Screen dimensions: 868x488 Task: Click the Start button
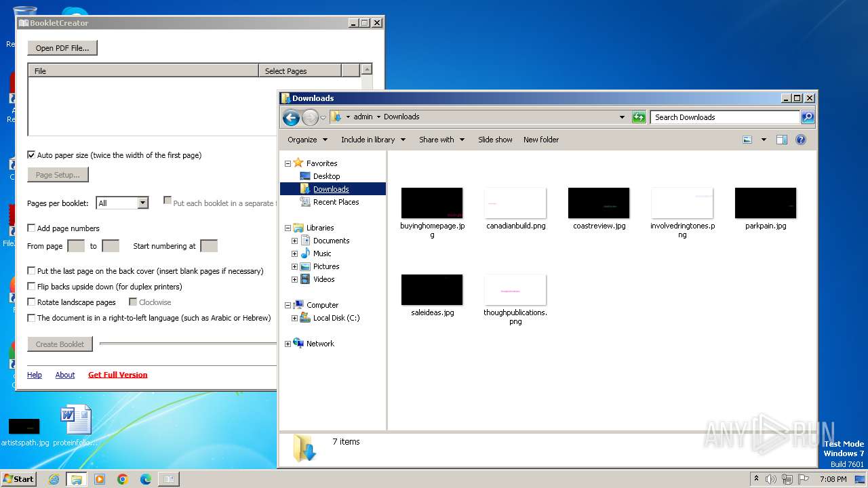pos(18,479)
